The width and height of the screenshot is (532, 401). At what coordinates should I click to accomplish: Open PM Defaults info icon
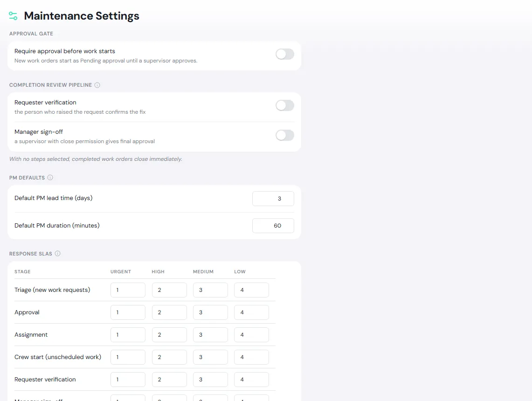click(x=50, y=178)
